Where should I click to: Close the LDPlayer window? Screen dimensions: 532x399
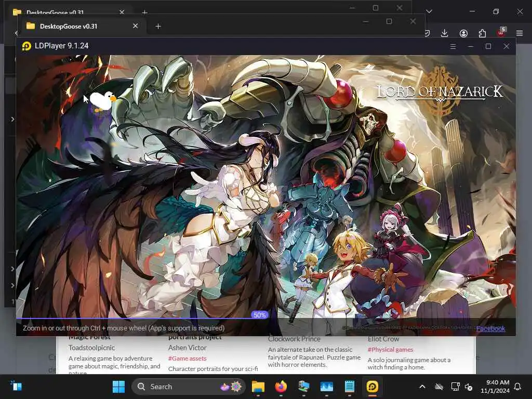(506, 46)
